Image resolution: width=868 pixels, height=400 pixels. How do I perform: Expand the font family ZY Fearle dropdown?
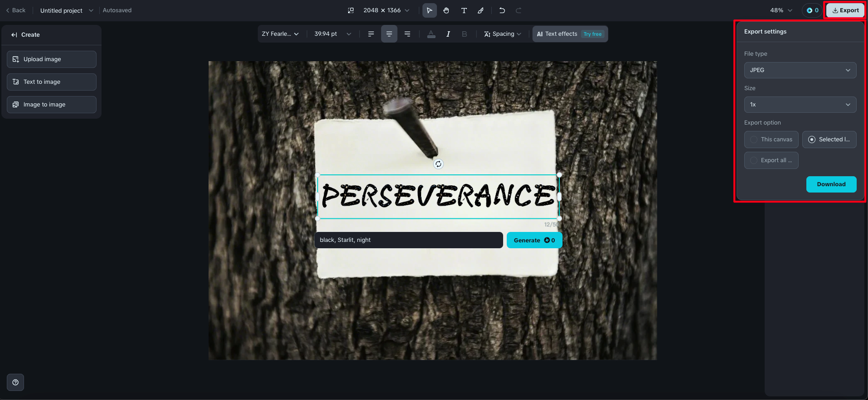(x=281, y=34)
